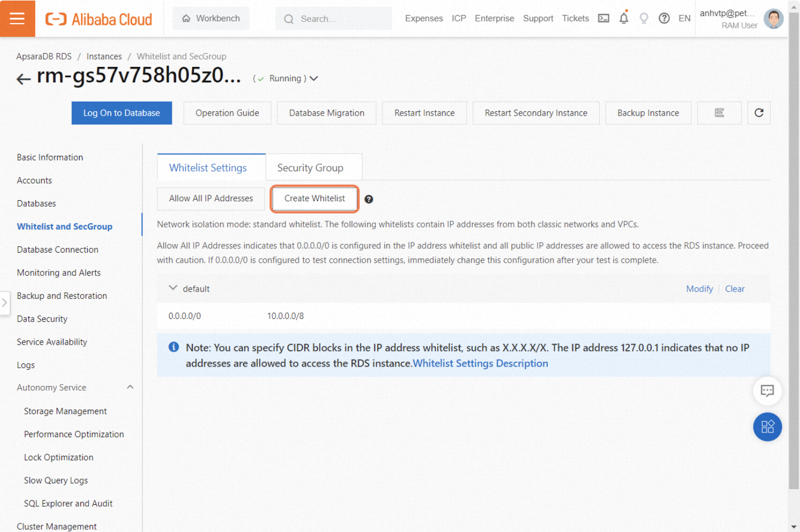Open Enterprise menu
This screenshot has width=800, height=532.
494,18
